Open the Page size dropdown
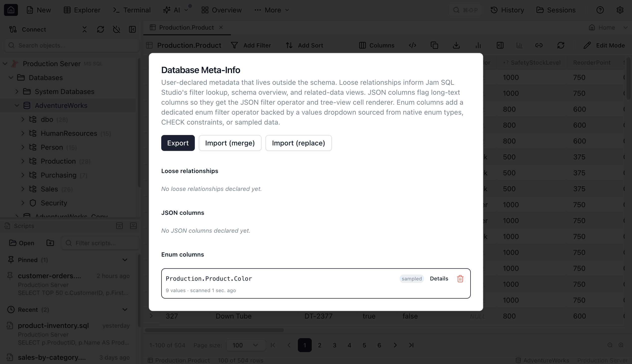 (x=246, y=345)
